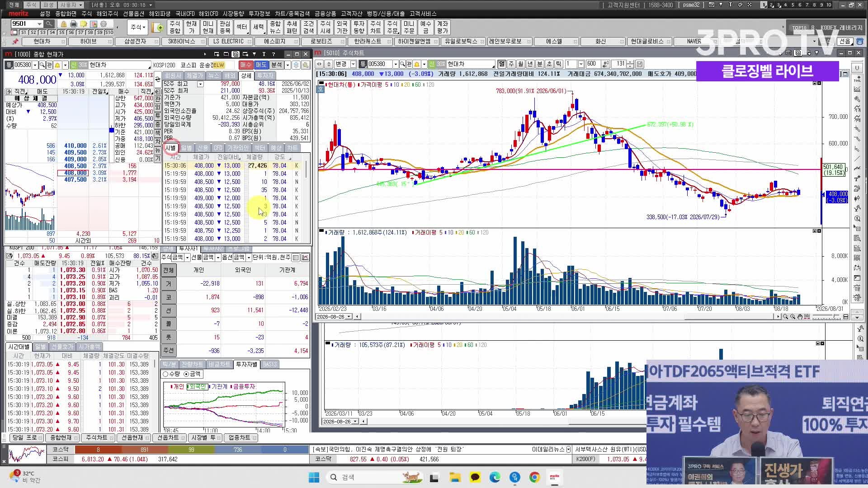This screenshot has height=488, width=868.
Task: Toggle the 일 daily period button on chart
Action: tap(502, 64)
